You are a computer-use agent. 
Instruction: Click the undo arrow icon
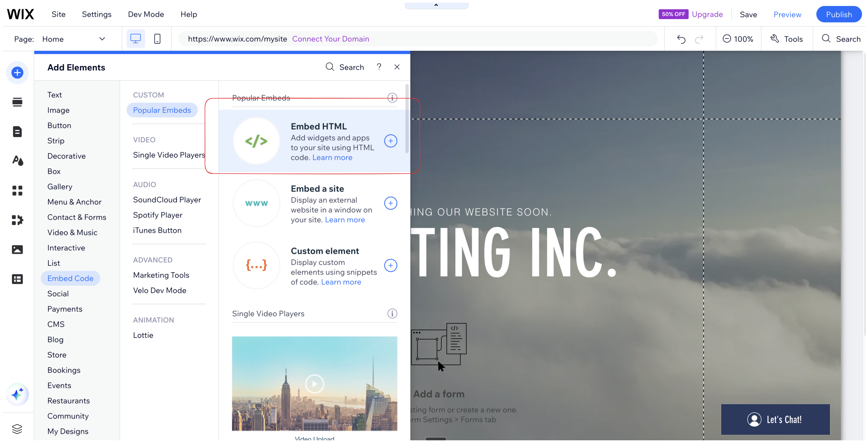click(x=681, y=39)
